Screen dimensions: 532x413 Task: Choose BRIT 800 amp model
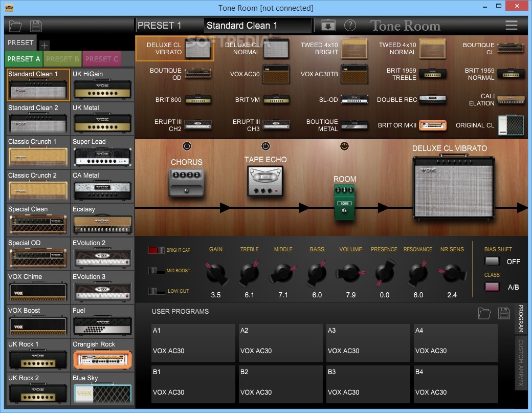(183, 100)
